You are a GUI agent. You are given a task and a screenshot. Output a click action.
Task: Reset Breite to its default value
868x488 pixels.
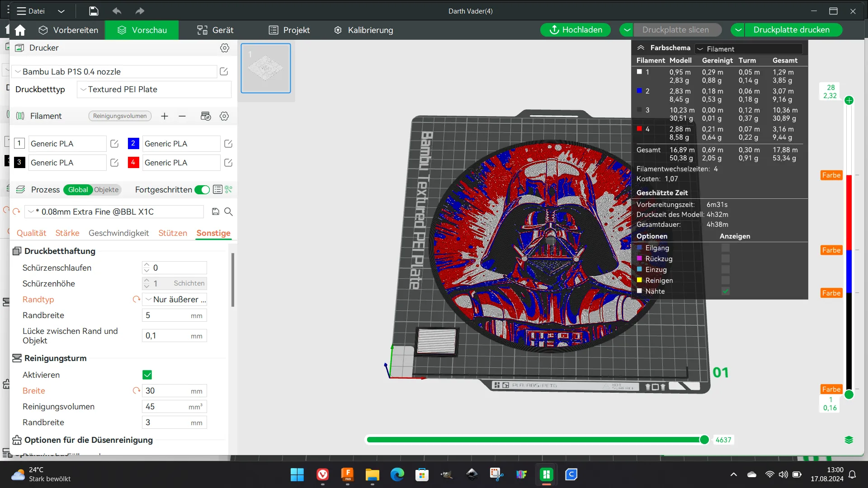(136, 390)
